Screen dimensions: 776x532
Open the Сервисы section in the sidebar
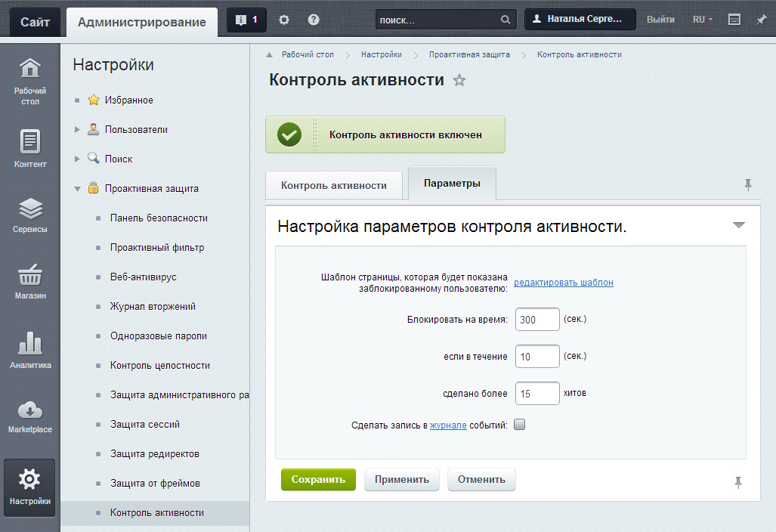tap(29, 212)
